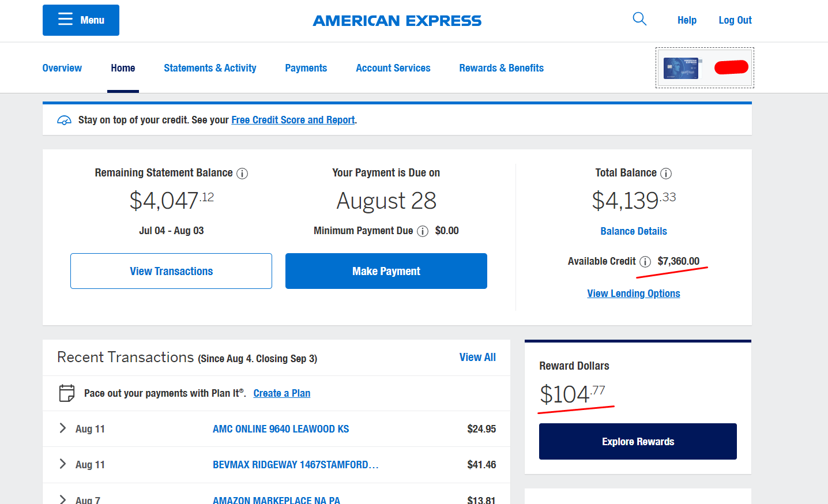828x504 pixels.
Task: Click info icon beside Total Balance
Action: click(666, 174)
